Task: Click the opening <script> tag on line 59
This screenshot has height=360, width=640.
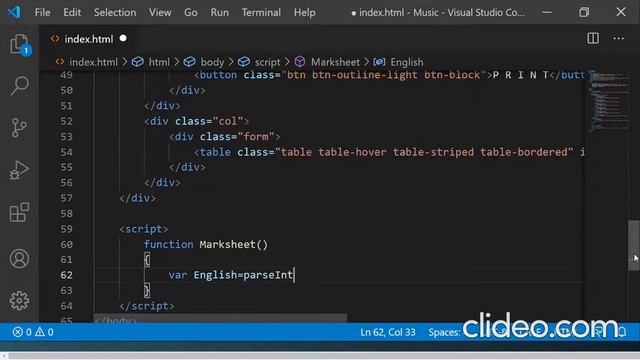Action: [x=144, y=229]
